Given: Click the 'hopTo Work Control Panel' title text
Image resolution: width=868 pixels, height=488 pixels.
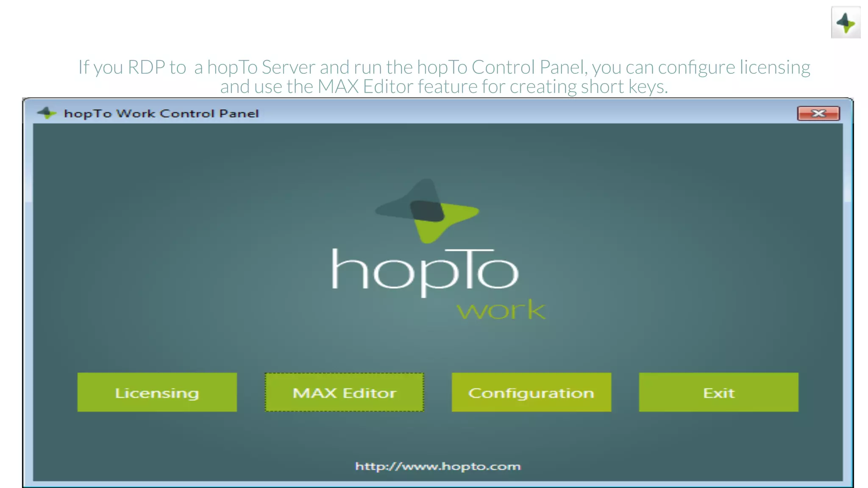Looking at the screenshot, I should 161,114.
